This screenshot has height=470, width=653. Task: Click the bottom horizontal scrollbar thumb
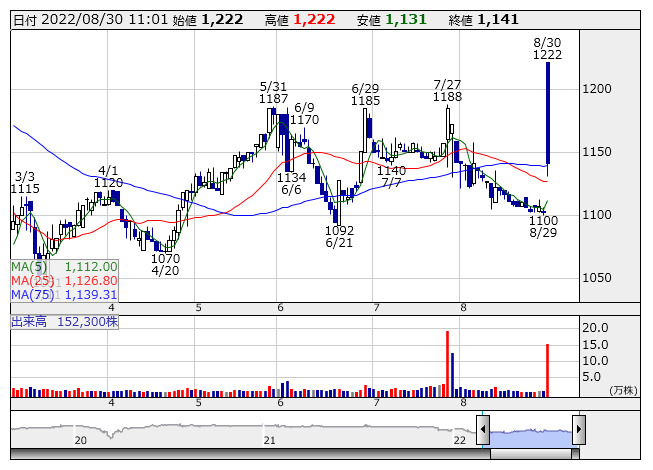(531, 454)
